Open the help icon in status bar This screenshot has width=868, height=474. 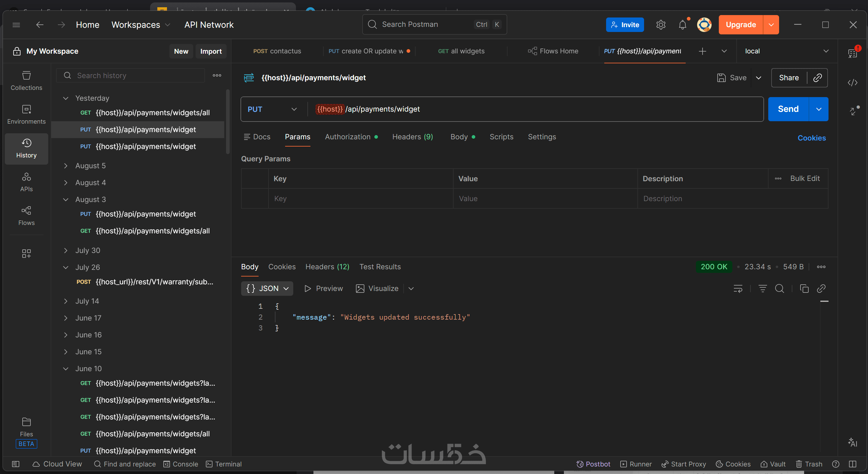tap(836, 464)
